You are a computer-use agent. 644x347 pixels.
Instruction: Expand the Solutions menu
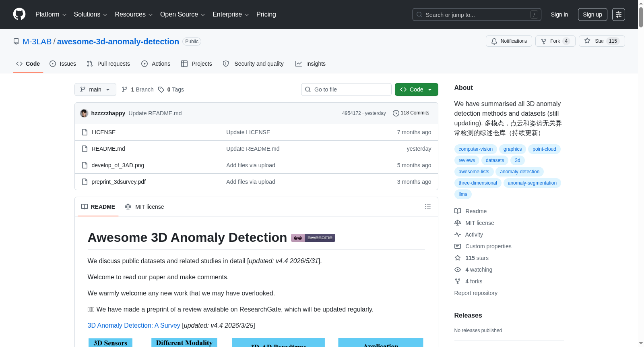[x=91, y=15]
